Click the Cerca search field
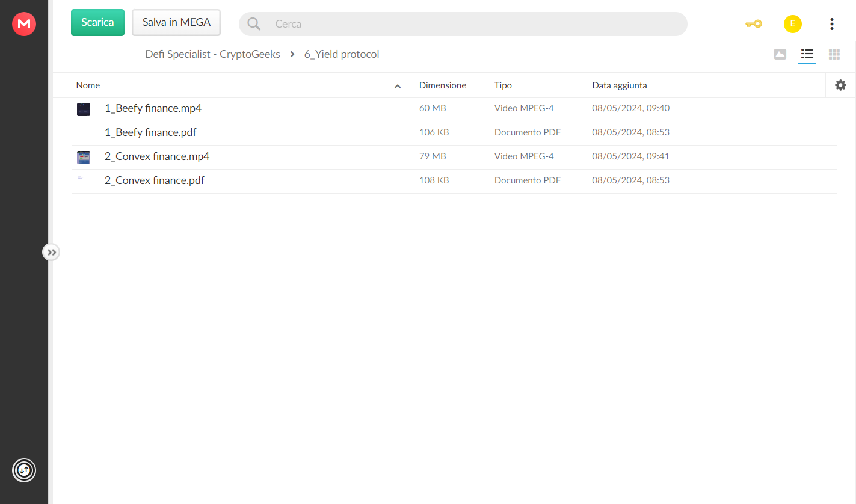This screenshot has height=504, width=856. (x=463, y=24)
